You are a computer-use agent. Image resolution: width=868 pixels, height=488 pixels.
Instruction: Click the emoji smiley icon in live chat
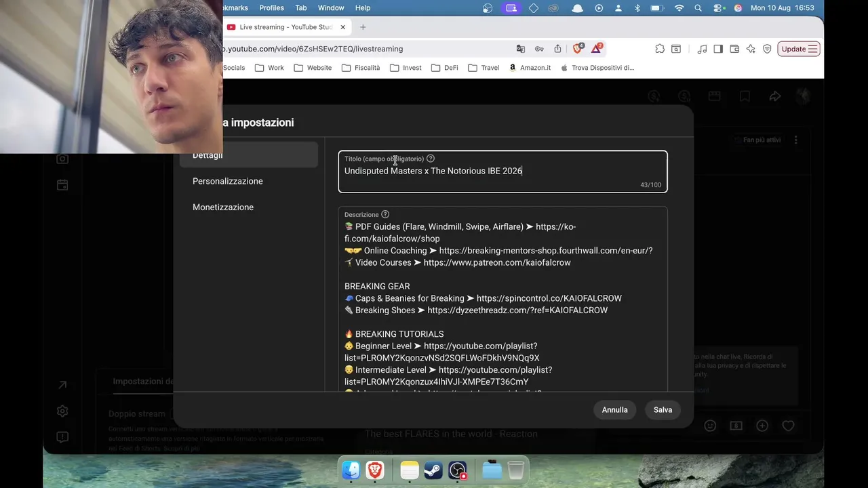(710, 426)
